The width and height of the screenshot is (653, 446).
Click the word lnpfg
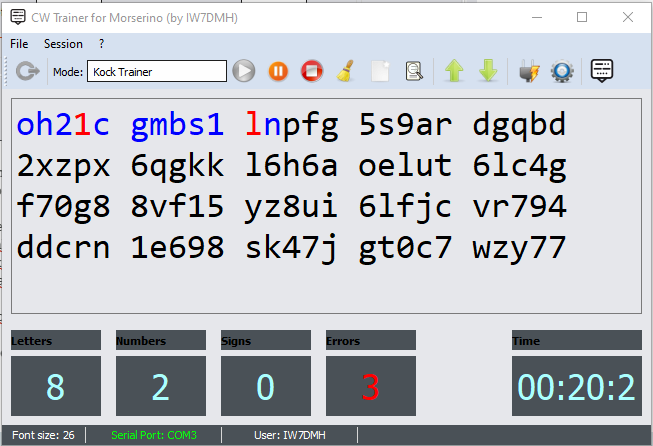[292, 125]
